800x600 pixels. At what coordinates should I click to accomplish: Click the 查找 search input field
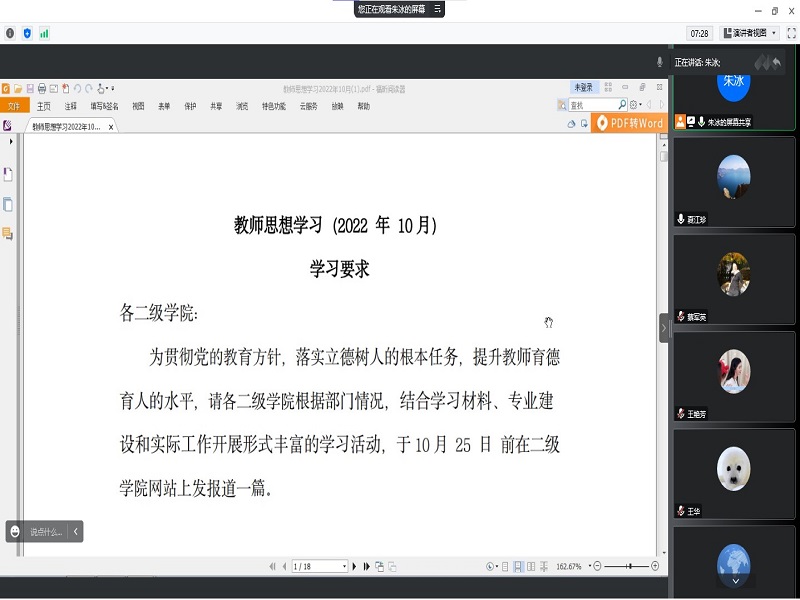pos(591,105)
